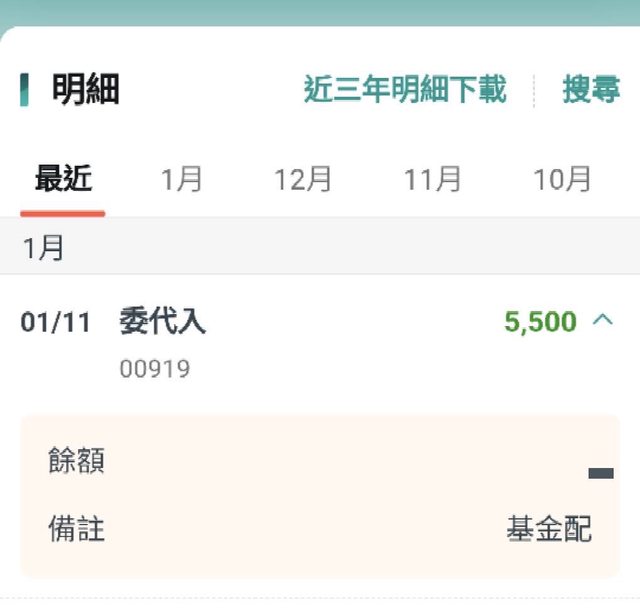This screenshot has height=610, width=640.
Task: Switch to the 12月 tab
Action: (303, 179)
